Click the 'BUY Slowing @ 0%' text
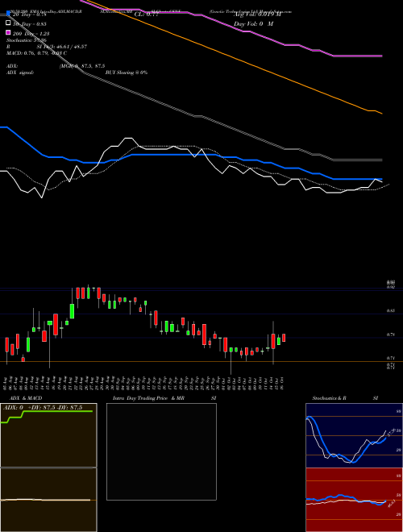The height and width of the screenshot is (532, 403). click(127, 73)
